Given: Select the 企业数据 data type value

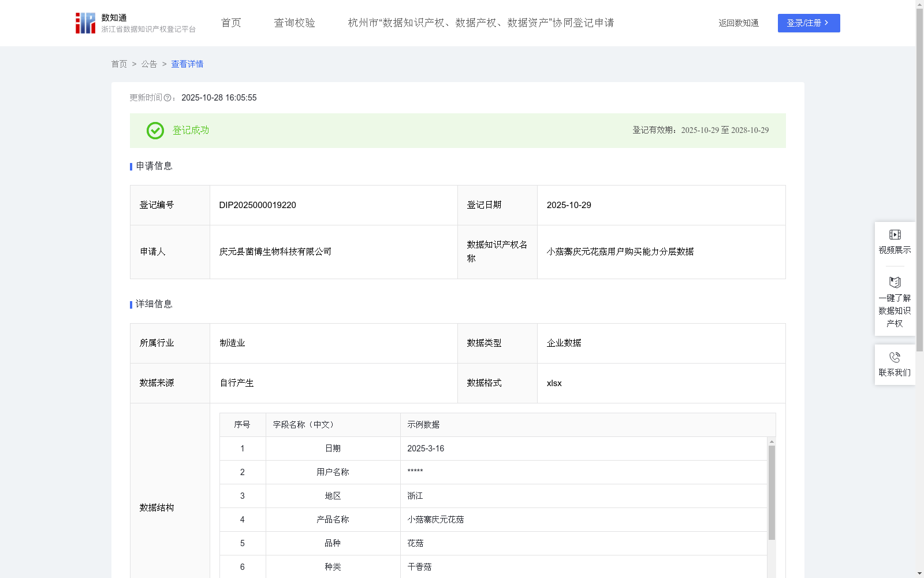Looking at the screenshot, I should (564, 343).
